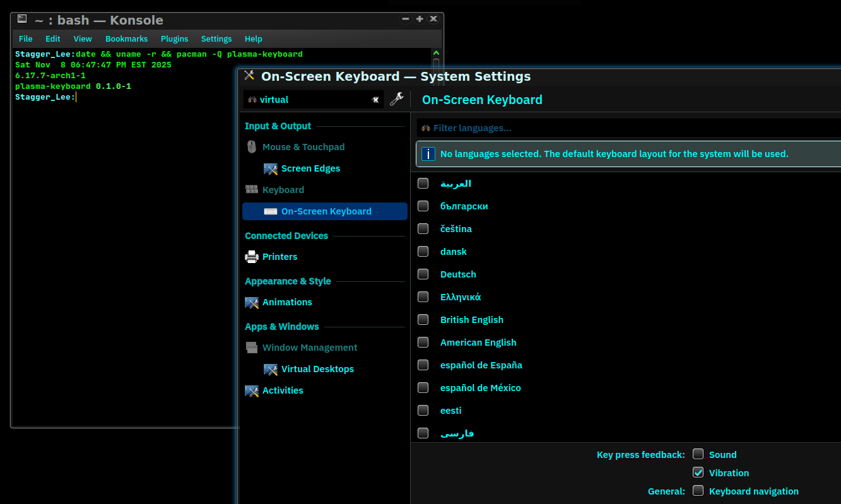Viewport: 841px width, 504px height.
Task: Click the Virtual Desktops icon
Action: [x=271, y=369]
